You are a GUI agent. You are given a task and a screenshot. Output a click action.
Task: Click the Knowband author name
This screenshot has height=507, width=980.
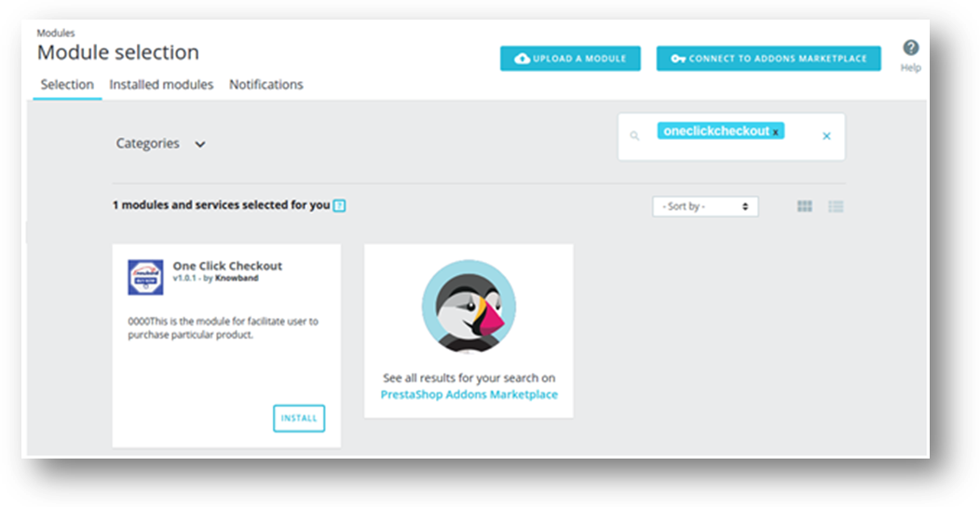point(237,278)
